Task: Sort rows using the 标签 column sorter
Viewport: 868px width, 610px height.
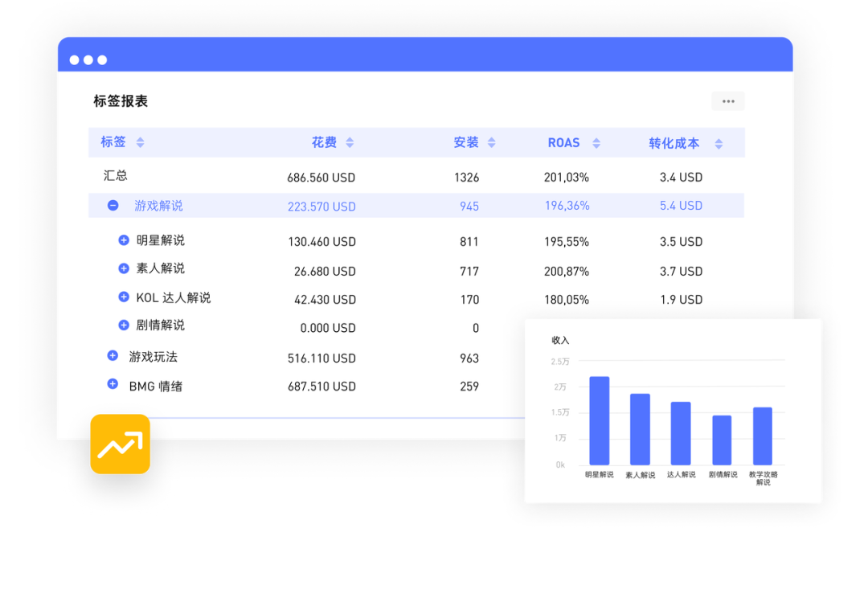Action: 140,142
